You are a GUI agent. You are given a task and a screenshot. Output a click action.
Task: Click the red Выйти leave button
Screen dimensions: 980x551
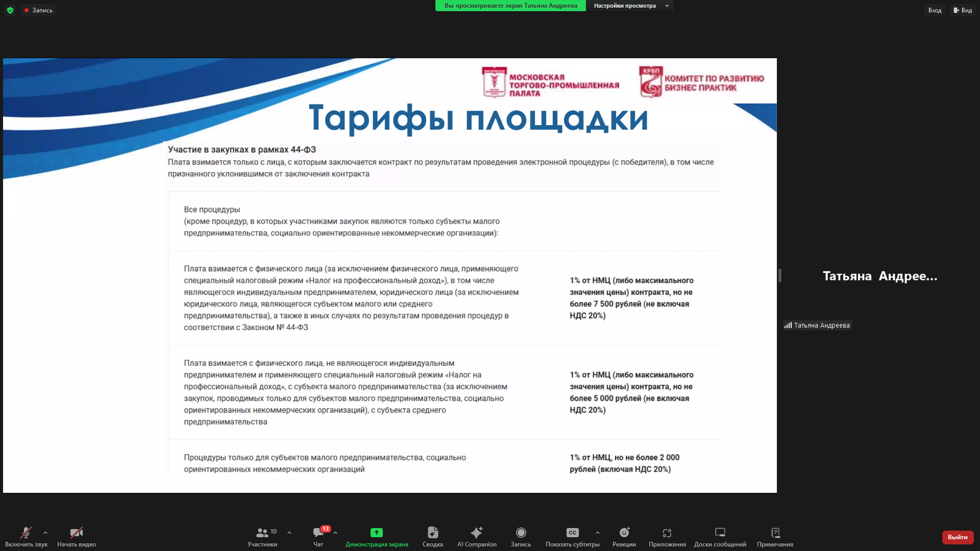pyautogui.click(x=957, y=537)
